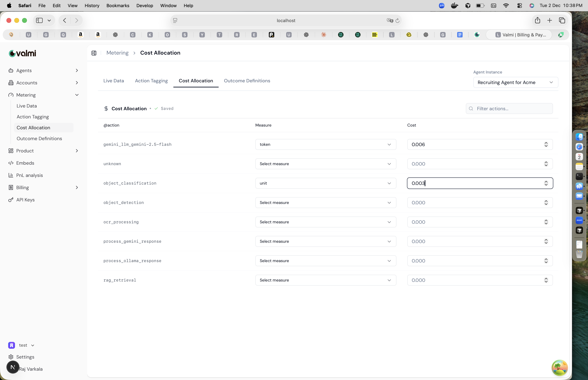Image resolution: width=588 pixels, height=380 pixels.
Task: Expand the test workspace dropdown
Action: click(x=32, y=345)
